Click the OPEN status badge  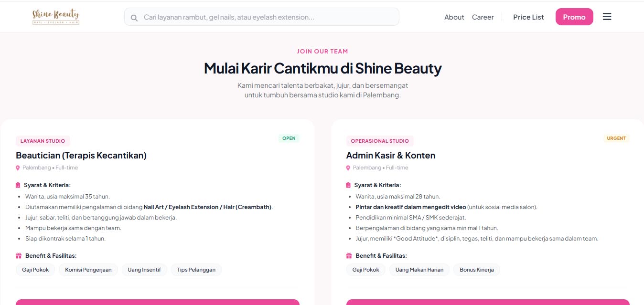(x=289, y=138)
